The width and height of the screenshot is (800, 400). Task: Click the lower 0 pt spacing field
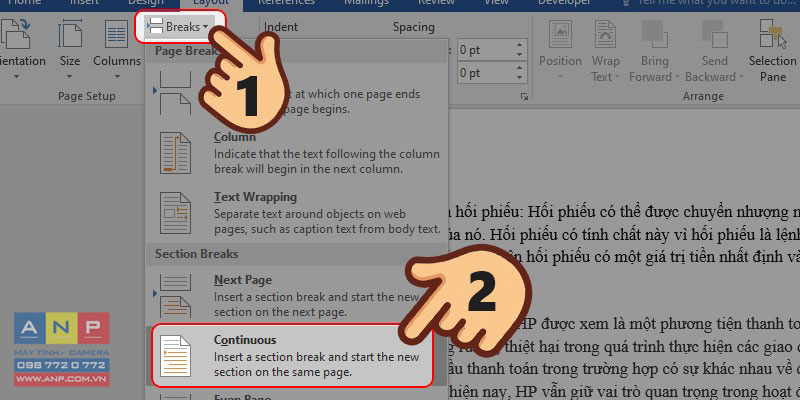point(483,73)
